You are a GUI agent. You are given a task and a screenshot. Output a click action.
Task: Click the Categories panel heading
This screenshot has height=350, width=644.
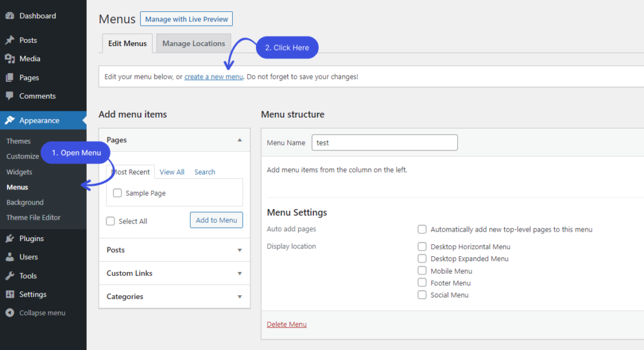pos(125,296)
